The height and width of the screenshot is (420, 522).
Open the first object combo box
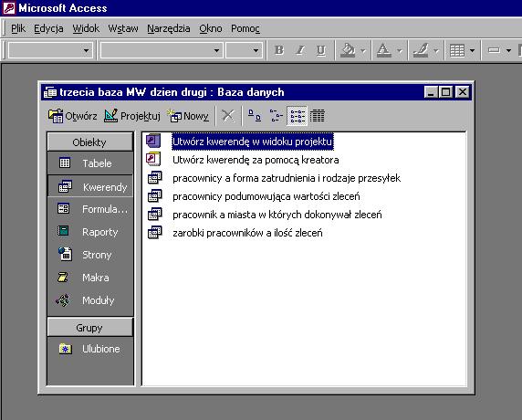[x=86, y=50]
